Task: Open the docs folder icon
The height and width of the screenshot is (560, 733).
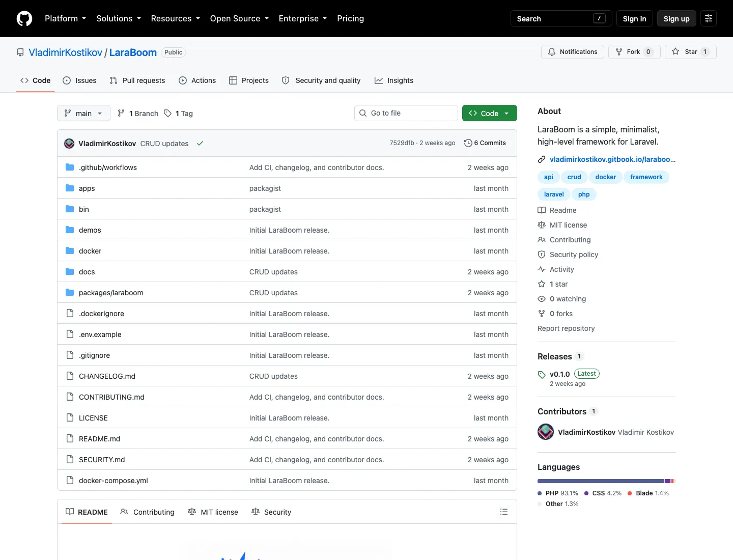Action: [70, 271]
